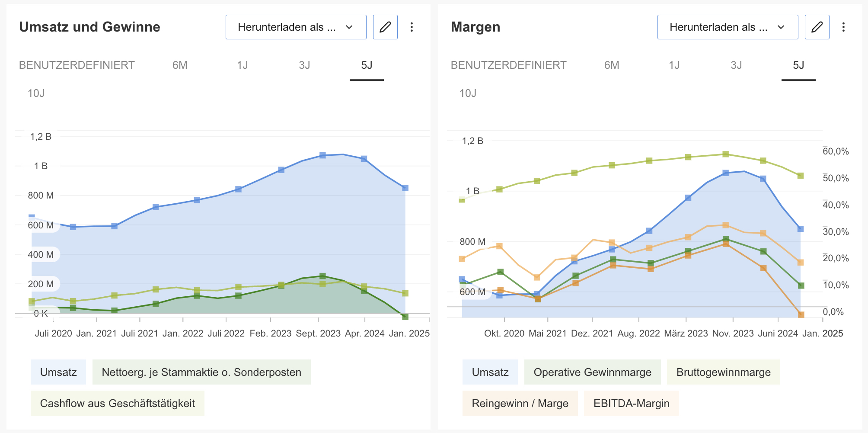Select 10J range in Umsatz und Gewinne
The width and height of the screenshot is (868, 433).
[x=36, y=93]
